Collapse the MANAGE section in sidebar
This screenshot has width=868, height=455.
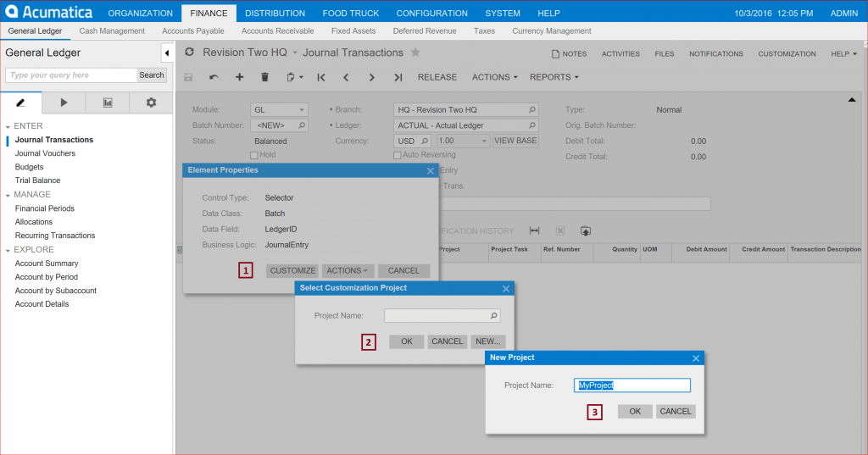pos(8,196)
